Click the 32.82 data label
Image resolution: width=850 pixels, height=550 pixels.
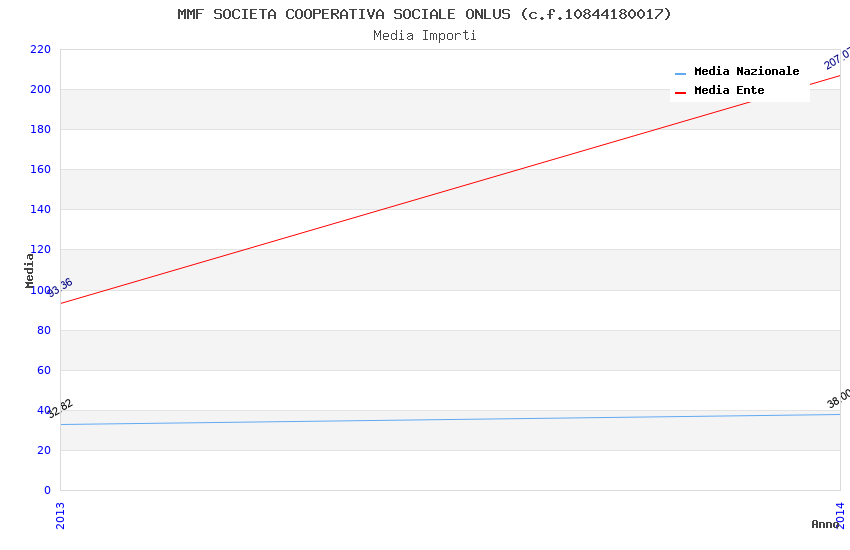coord(60,409)
